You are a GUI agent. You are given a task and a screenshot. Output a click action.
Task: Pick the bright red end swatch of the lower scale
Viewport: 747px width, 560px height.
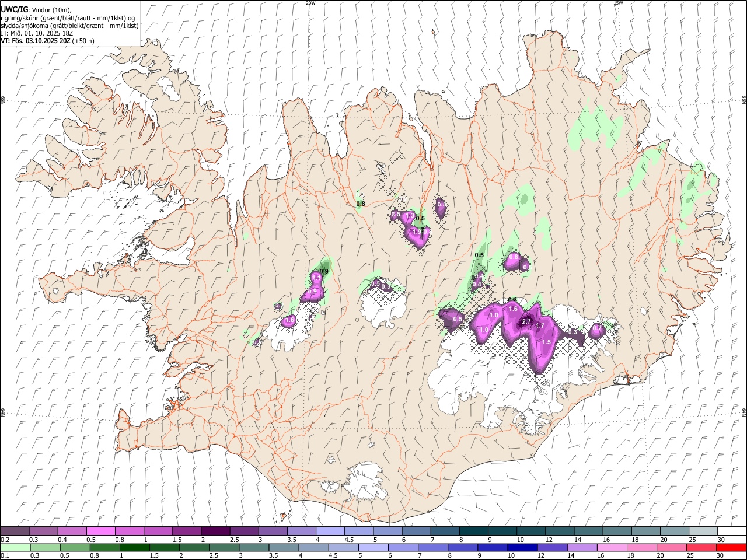732,548
